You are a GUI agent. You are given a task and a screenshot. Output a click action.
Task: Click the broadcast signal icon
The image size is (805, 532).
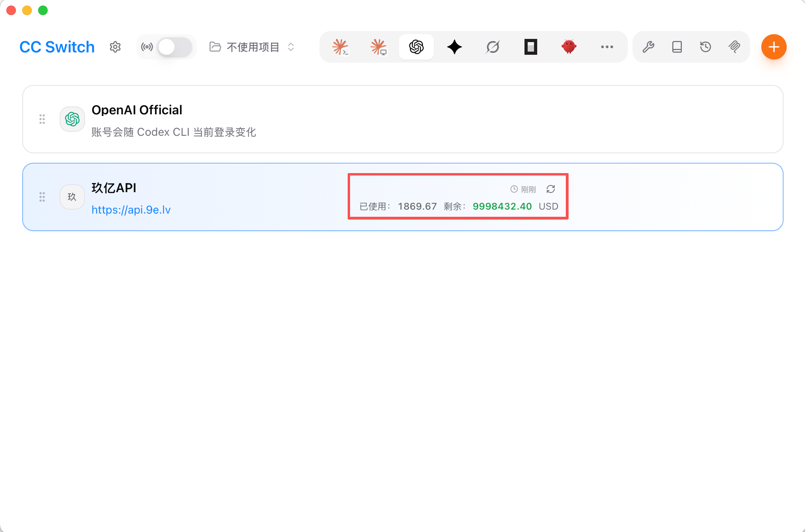click(x=147, y=47)
